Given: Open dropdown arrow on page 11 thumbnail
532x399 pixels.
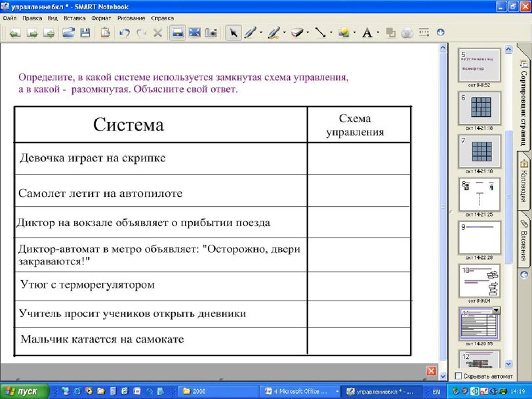Looking at the screenshot, I should [x=496, y=310].
